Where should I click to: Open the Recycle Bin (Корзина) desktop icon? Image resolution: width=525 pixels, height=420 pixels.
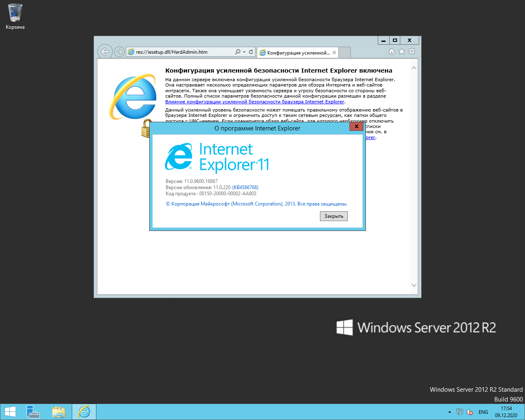click(15, 16)
